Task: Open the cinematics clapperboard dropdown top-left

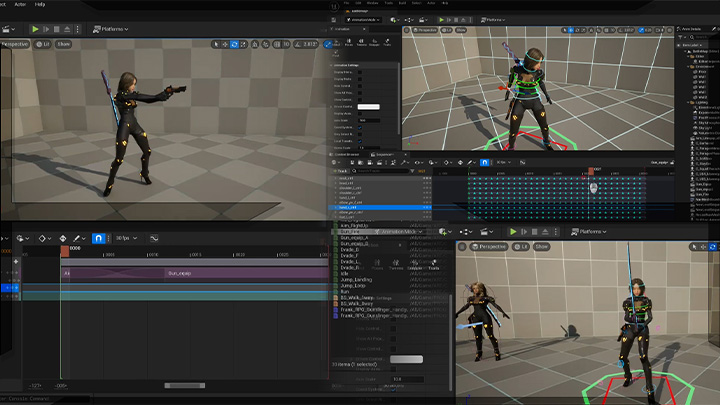Action: coord(8,29)
